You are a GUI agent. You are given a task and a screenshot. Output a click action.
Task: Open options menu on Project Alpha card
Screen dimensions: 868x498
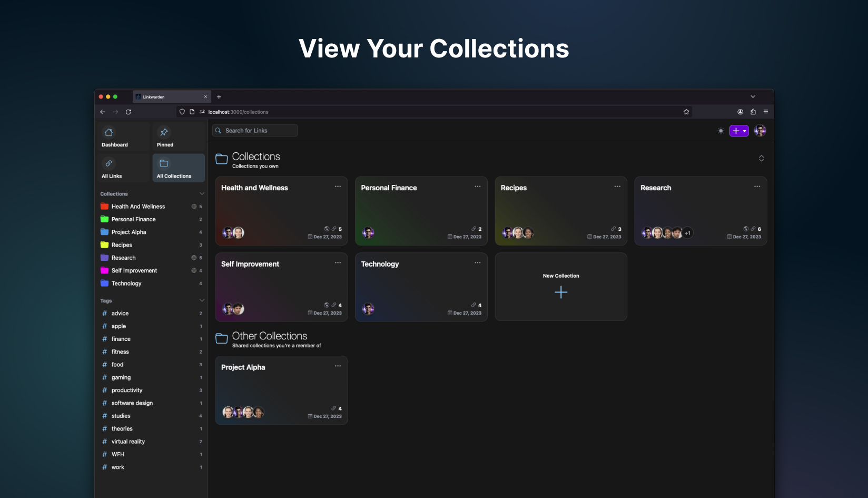click(x=338, y=366)
